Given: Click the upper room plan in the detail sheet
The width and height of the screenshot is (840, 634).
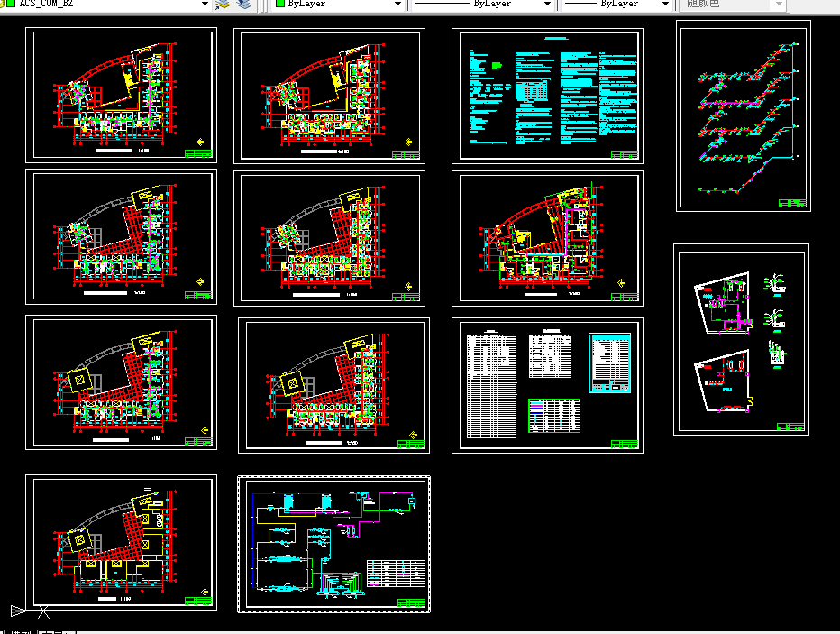Looking at the screenshot, I should pos(723,303).
